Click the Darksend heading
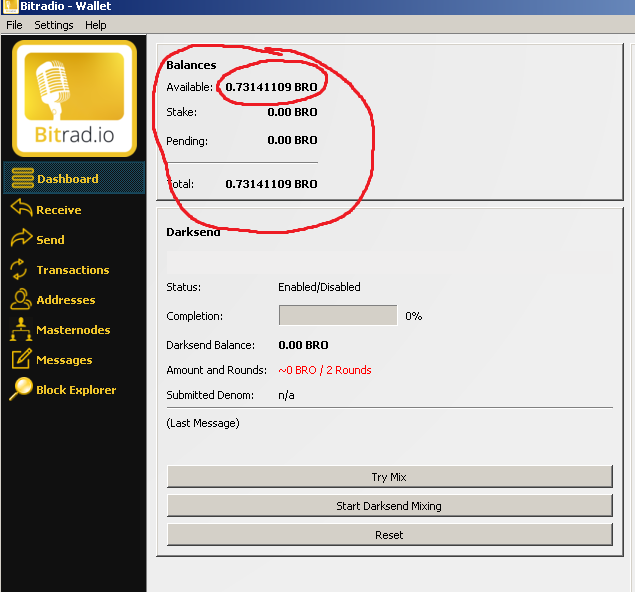Screen dimensions: 635x592 tap(193, 232)
